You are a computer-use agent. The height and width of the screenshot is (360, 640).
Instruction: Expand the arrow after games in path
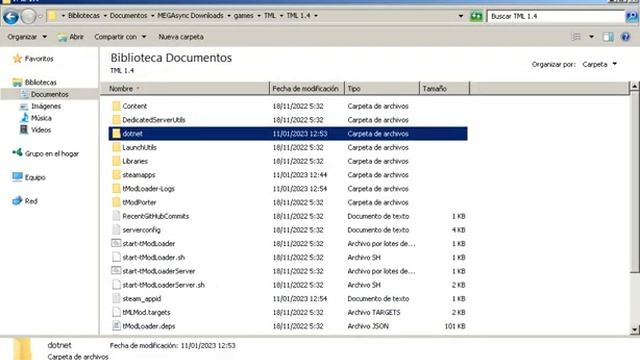coord(259,16)
